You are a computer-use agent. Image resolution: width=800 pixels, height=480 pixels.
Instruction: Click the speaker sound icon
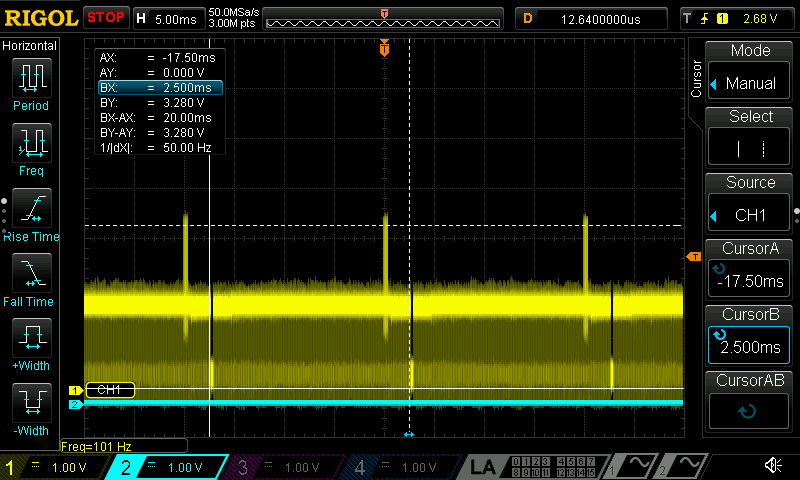pos(773,466)
